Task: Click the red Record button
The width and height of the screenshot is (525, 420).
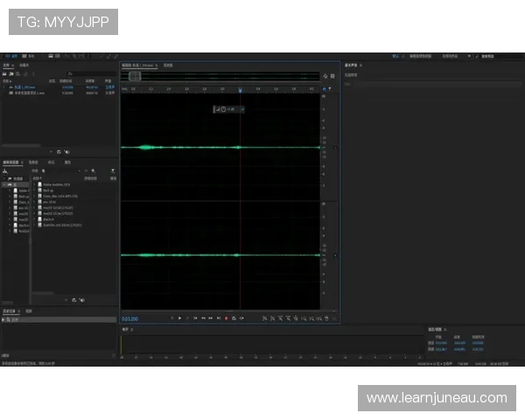Action: [x=226, y=318]
